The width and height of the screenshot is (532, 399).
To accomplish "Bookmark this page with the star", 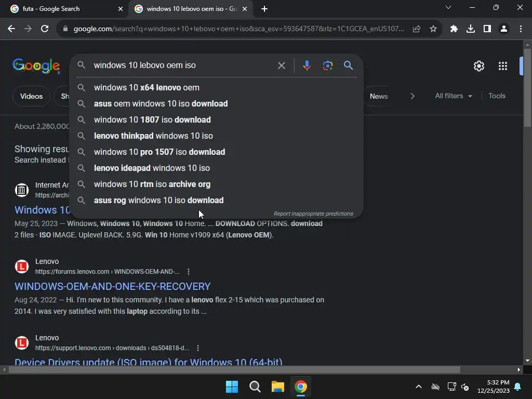I will coord(433,29).
